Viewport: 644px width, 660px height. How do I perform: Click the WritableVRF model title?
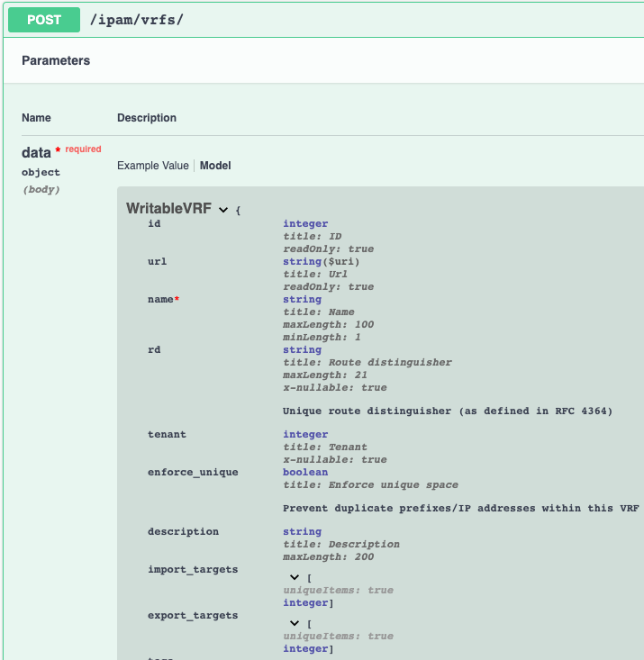pos(169,208)
